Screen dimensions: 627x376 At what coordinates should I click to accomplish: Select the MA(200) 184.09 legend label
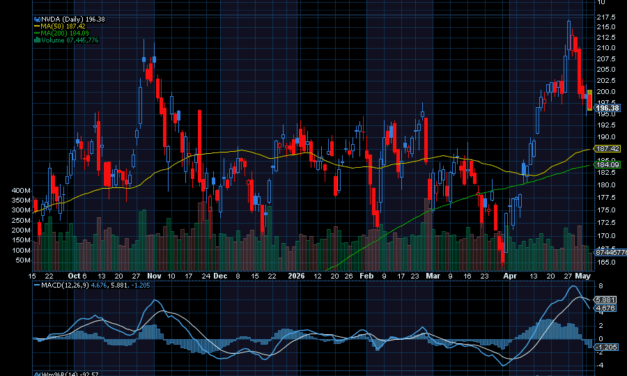[65, 33]
